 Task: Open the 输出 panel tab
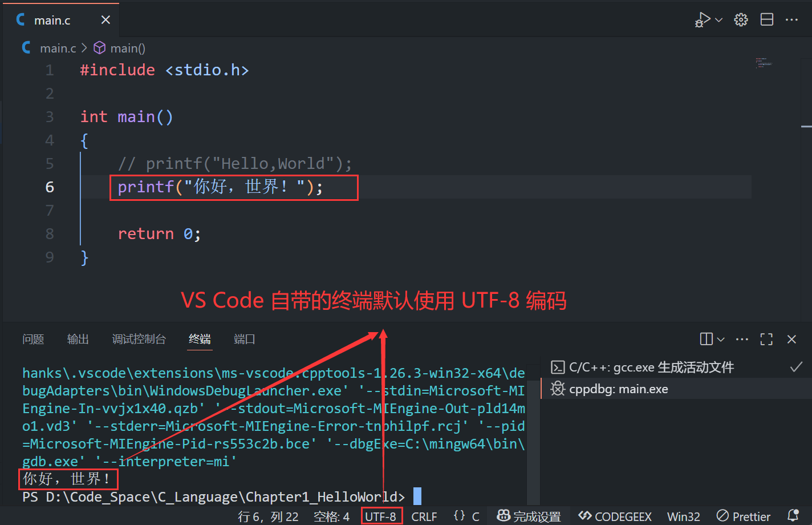click(x=78, y=339)
